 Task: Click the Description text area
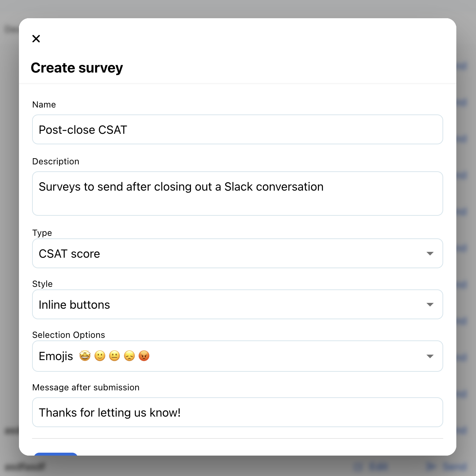click(x=237, y=194)
